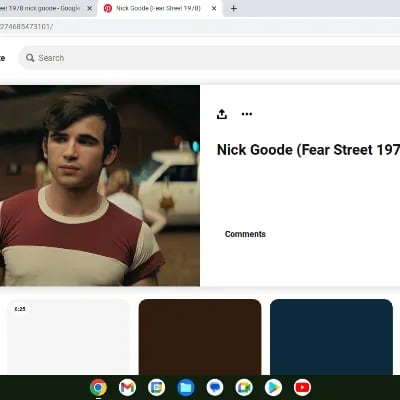Open the Play Store from the shelf

pos(273,387)
